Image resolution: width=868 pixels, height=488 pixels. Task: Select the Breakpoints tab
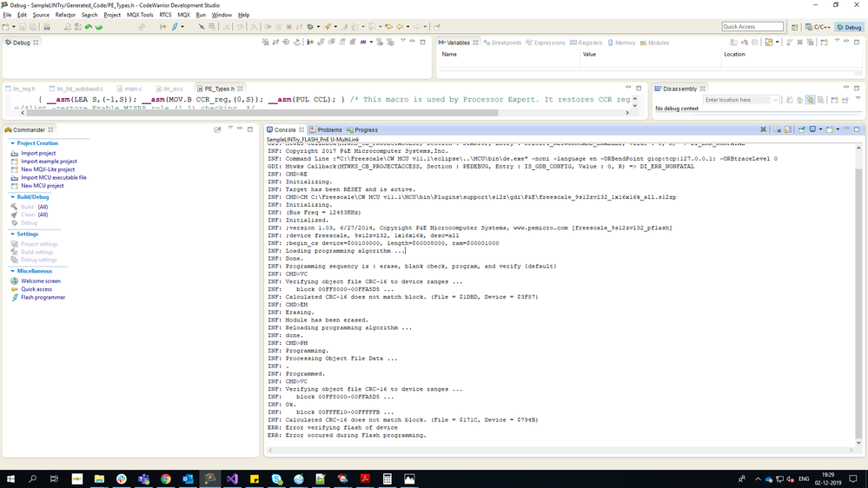pos(502,43)
